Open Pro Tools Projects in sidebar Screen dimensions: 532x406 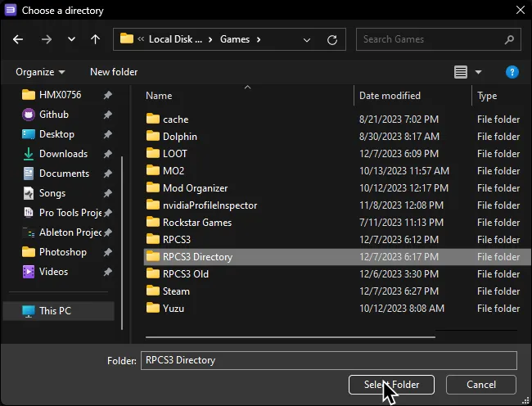click(70, 213)
